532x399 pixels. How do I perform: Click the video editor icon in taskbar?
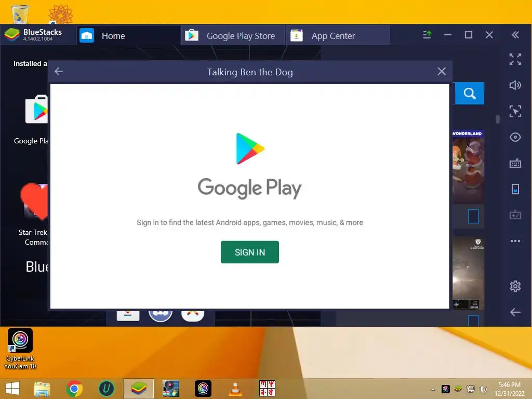(170, 389)
